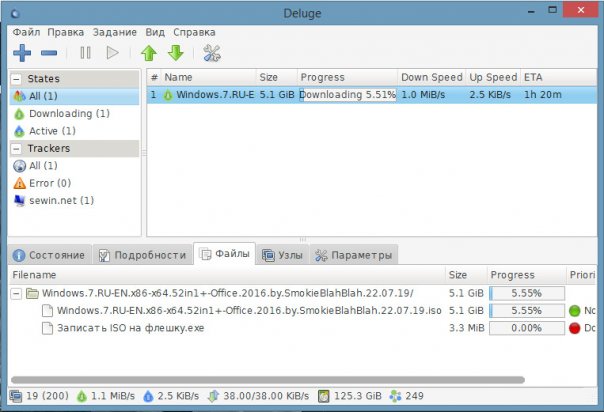Image resolution: width=604 pixels, height=412 pixels.
Task: Click the Priority column header in files
Action: click(x=581, y=275)
